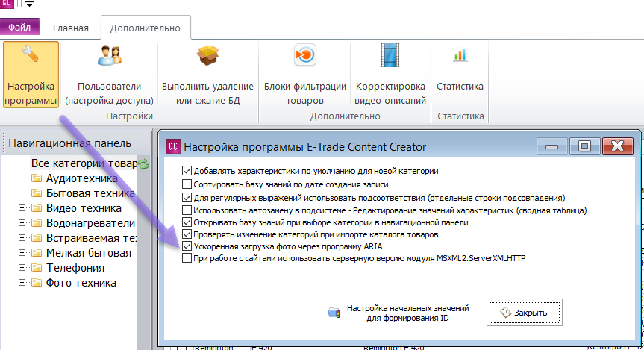Expand the Фото техника tree node
The height and width of the screenshot is (350, 644).
[22, 283]
